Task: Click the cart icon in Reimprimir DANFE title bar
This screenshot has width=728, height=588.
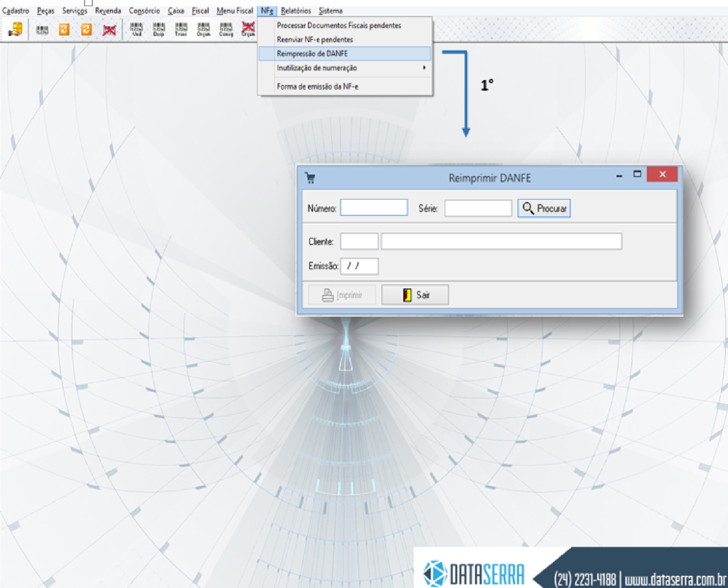Action: tap(310, 178)
